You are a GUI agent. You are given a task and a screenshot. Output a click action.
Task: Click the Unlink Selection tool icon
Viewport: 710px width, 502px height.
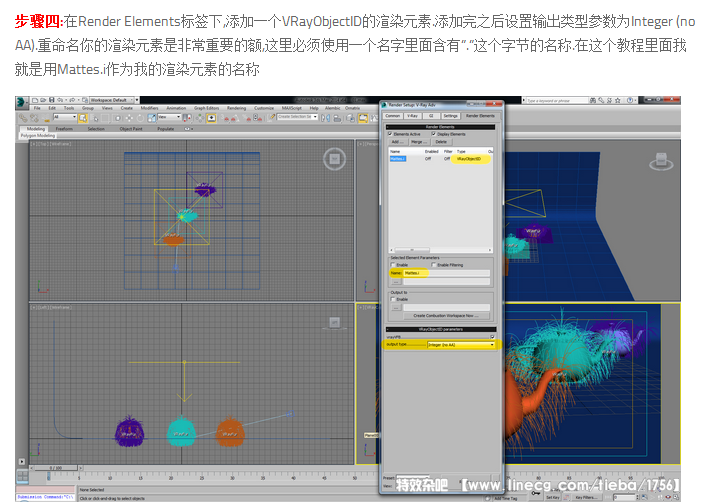[34, 118]
